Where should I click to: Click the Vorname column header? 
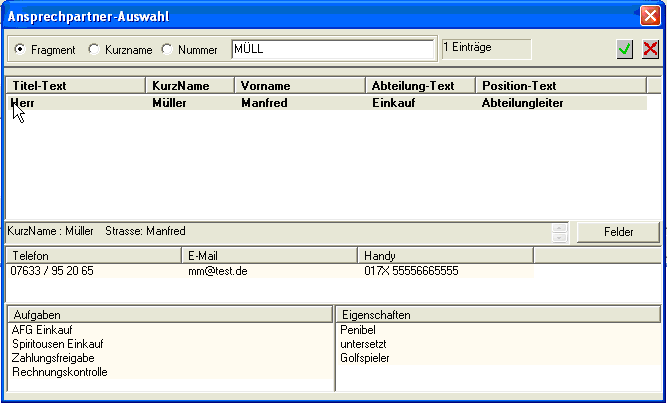[299, 86]
